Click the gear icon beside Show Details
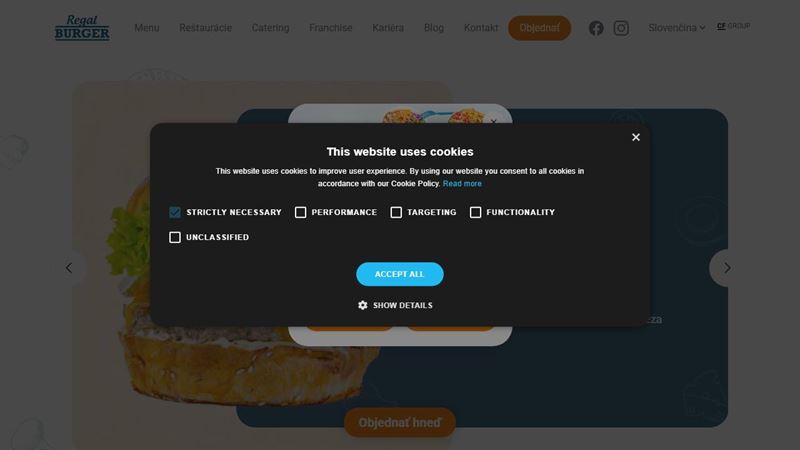 [363, 305]
